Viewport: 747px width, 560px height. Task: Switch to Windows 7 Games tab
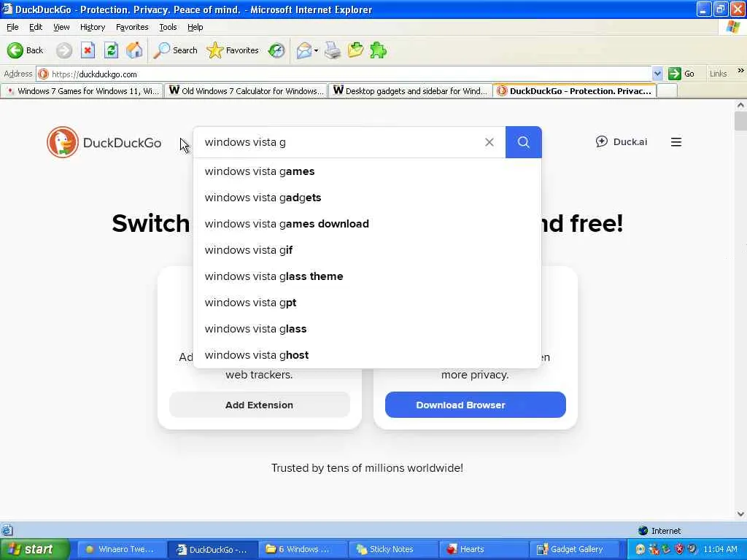(x=82, y=91)
